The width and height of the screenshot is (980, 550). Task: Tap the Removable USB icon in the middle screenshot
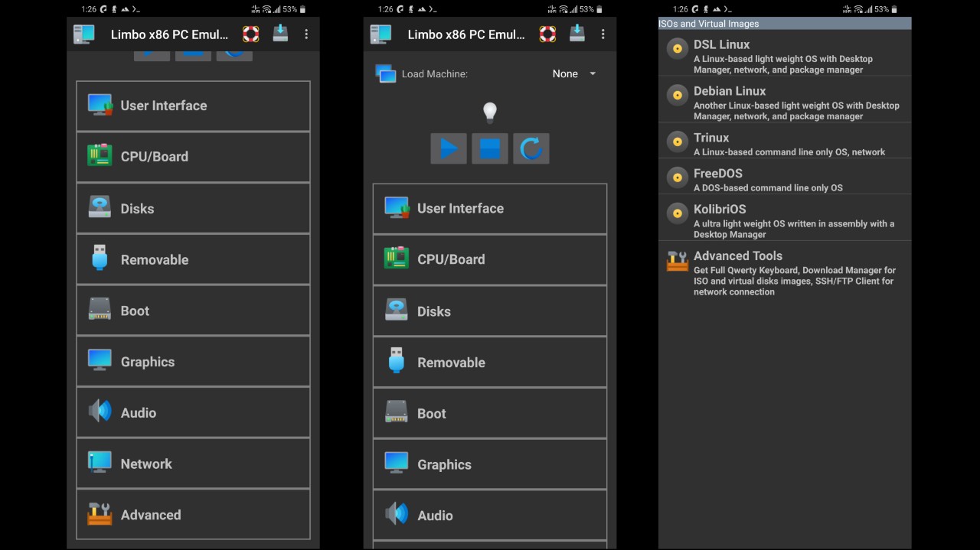[x=397, y=360]
